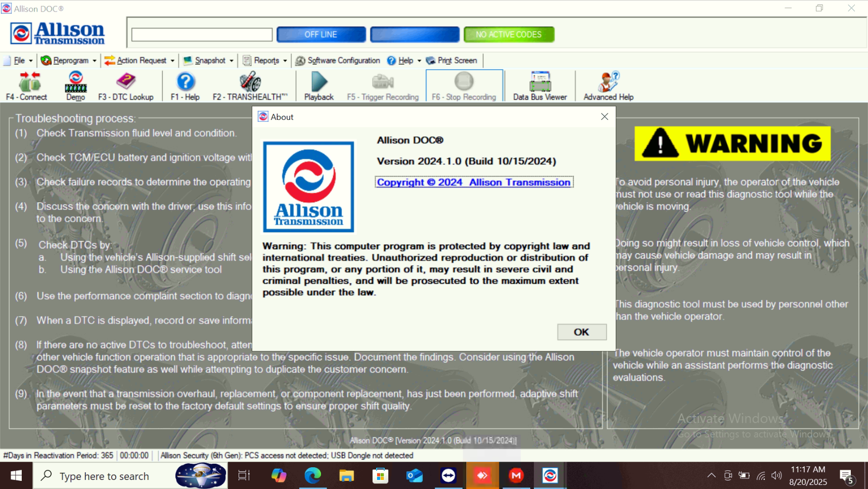Open the notification center icon
This screenshot has width=868, height=489.
tap(847, 476)
